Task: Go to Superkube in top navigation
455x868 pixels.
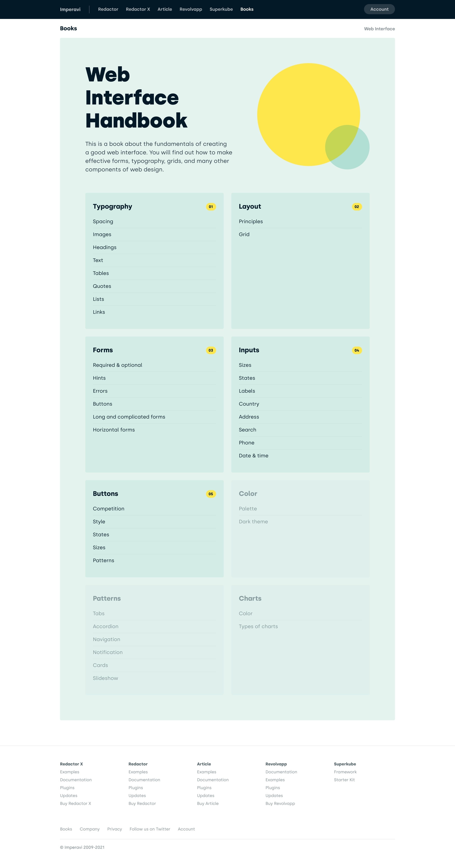Action: (x=221, y=9)
